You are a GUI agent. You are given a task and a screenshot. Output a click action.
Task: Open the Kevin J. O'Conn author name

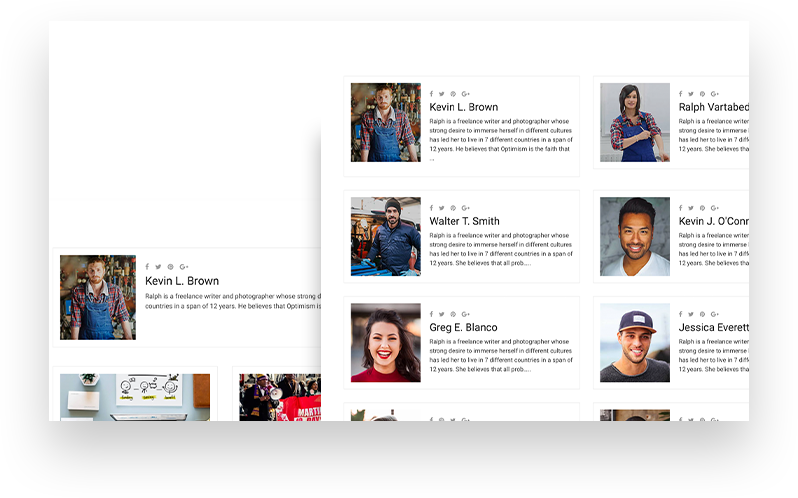click(713, 221)
